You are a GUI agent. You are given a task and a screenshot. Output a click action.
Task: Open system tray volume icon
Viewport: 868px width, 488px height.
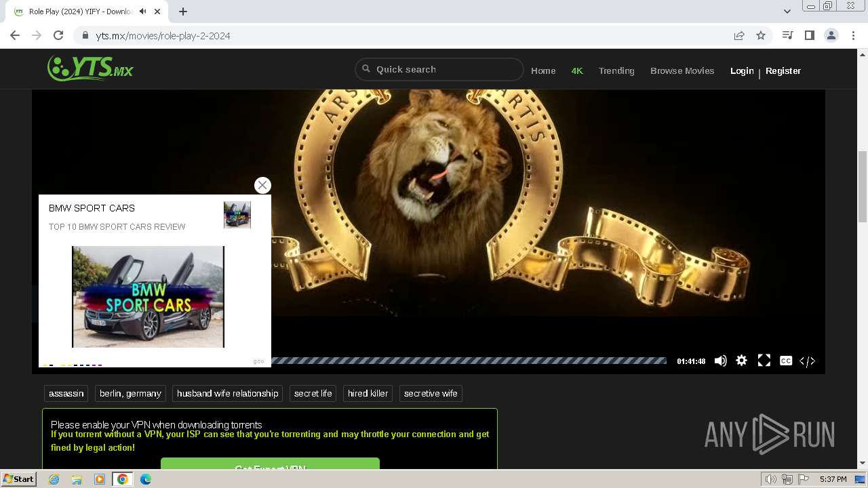point(771,479)
